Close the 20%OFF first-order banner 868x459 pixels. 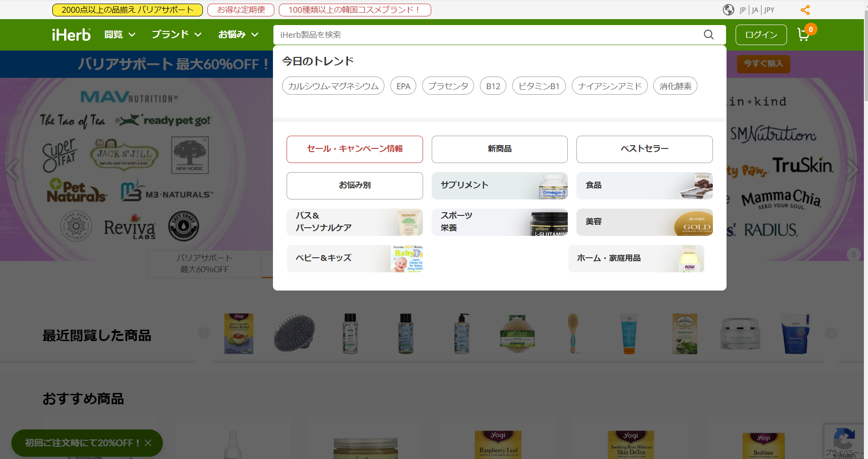click(148, 443)
